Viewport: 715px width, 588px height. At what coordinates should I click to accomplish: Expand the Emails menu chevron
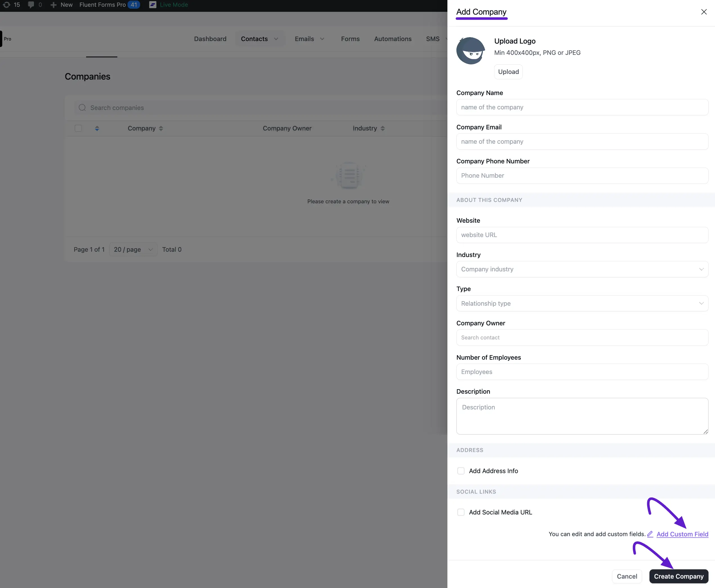tap(322, 39)
